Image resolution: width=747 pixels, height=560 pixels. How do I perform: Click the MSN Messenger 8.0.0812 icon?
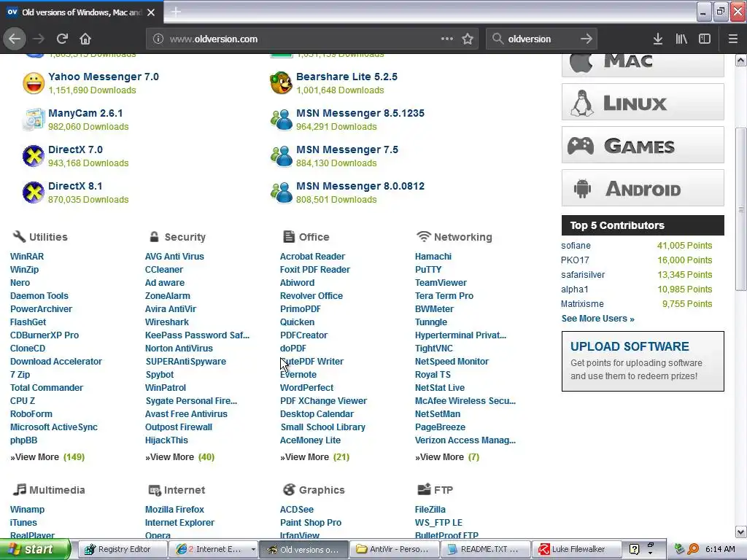coord(282,192)
